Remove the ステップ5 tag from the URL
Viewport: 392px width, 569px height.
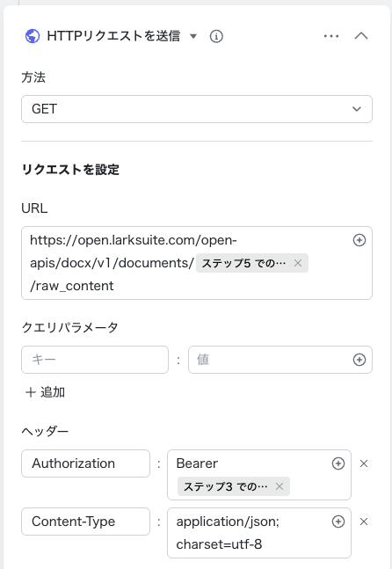[298, 263]
